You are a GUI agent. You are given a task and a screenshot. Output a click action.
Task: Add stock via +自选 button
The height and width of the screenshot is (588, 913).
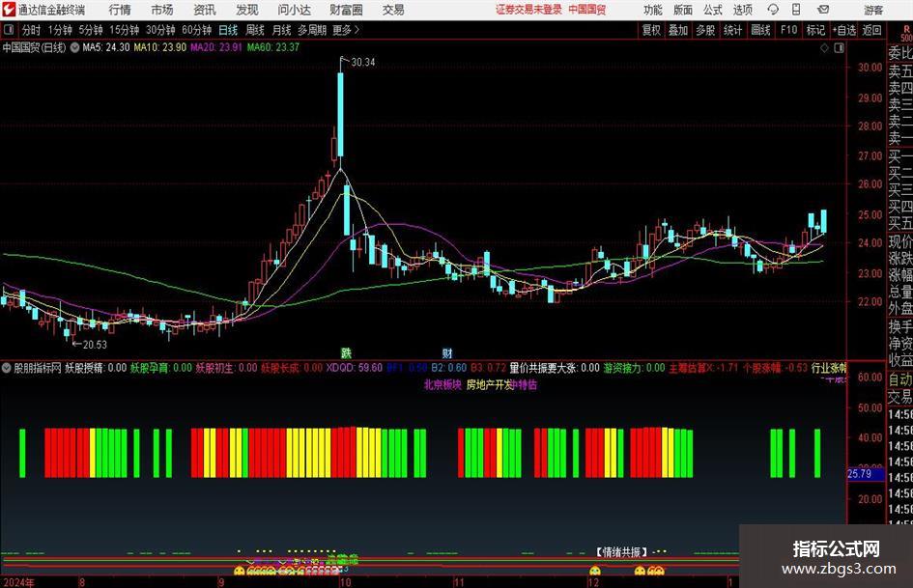(x=843, y=30)
